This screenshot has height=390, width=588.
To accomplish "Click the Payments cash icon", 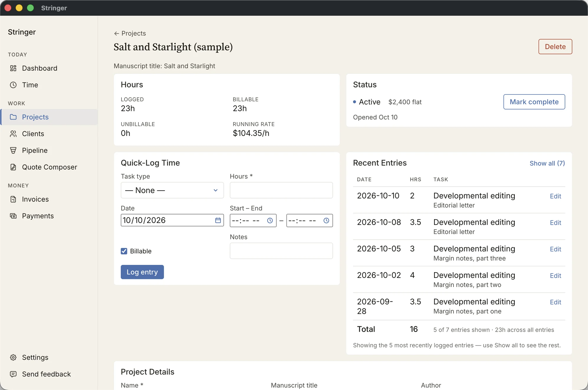I will (x=13, y=216).
